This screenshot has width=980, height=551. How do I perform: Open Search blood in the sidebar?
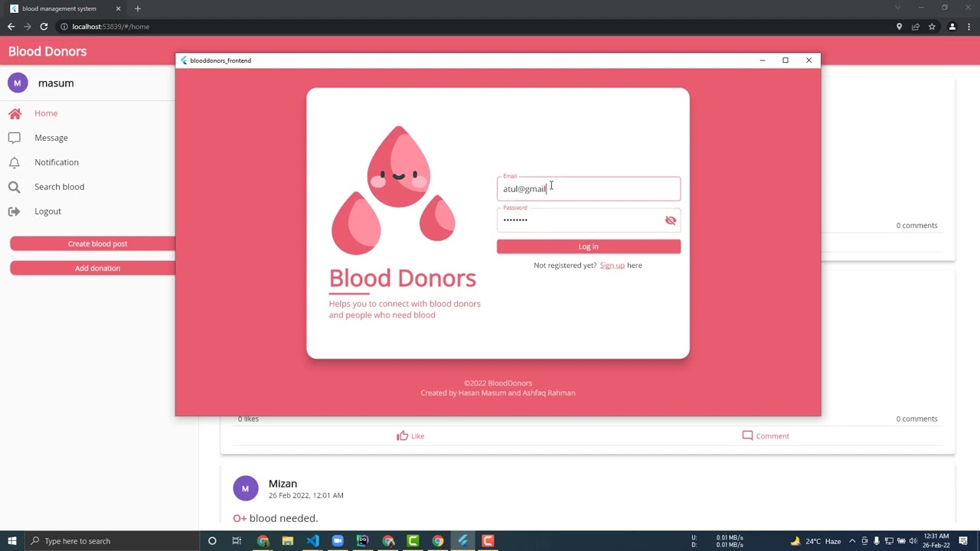click(x=59, y=187)
